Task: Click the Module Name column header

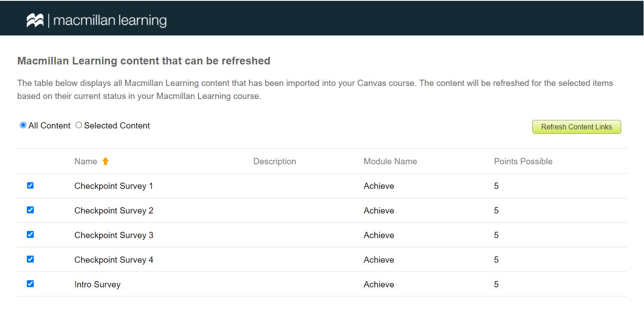Action: point(390,161)
